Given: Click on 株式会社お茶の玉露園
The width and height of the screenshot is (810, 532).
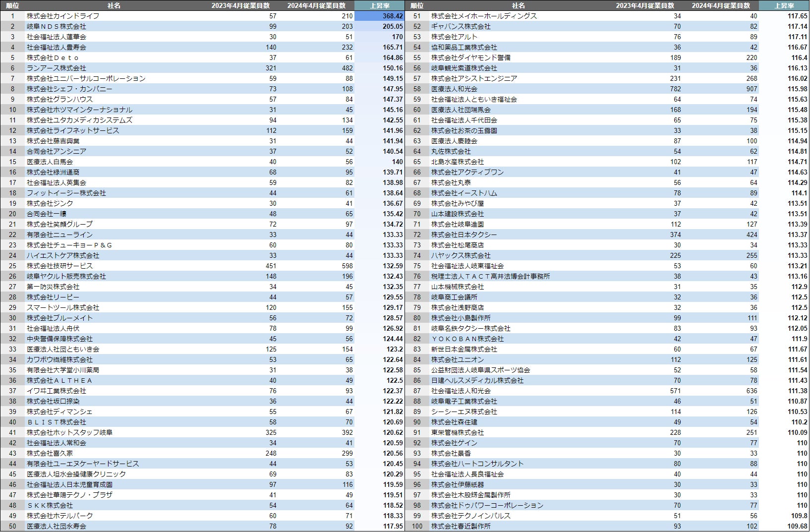Looking at the screenshot, I should tap(464, 130).
